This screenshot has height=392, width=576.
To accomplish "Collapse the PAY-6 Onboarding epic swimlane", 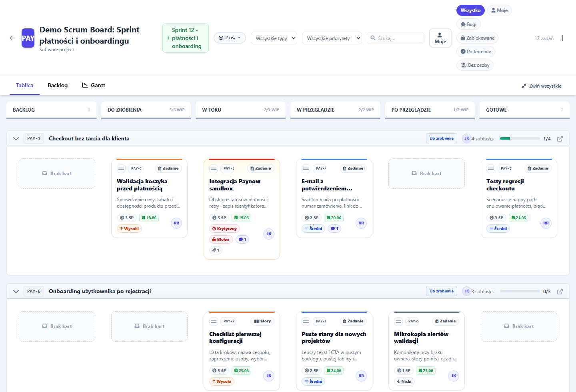I will tap(16, 292).
